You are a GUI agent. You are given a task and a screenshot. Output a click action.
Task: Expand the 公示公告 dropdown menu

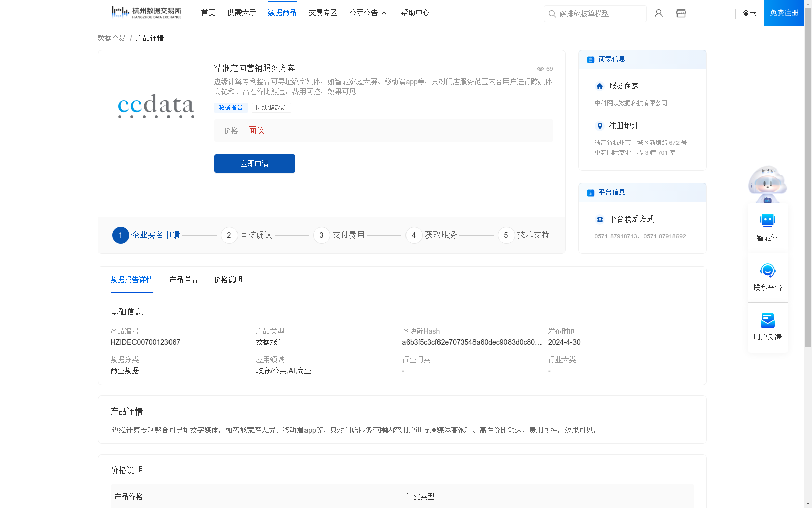coord(368,13)
